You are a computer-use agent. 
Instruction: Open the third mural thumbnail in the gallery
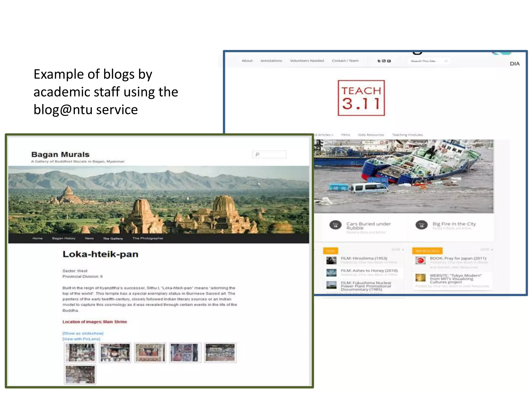pos(150,353)
